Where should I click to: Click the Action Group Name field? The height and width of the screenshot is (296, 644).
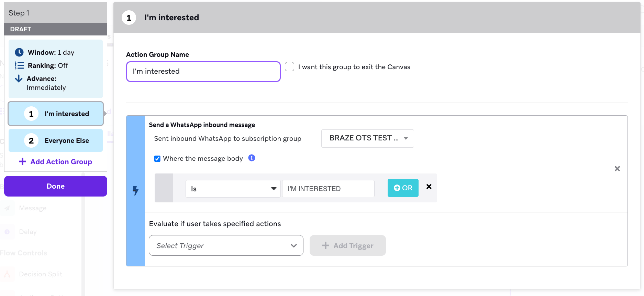pos(203,72)
